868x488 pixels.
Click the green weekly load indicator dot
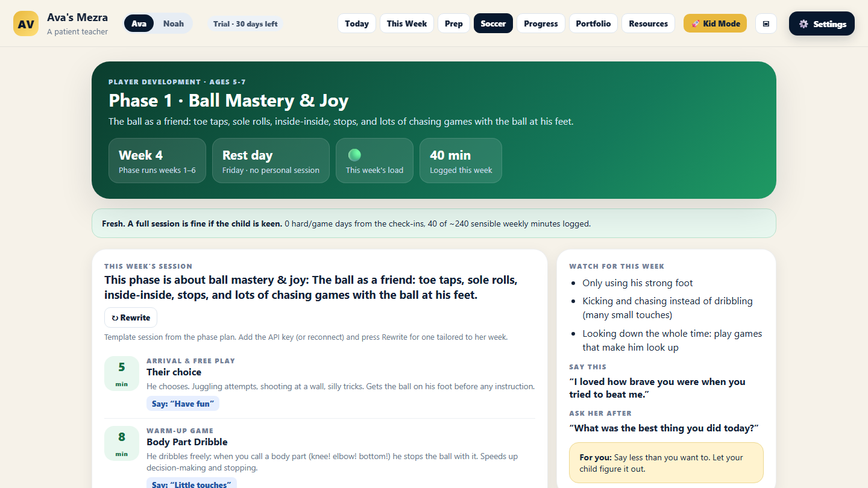354,155
